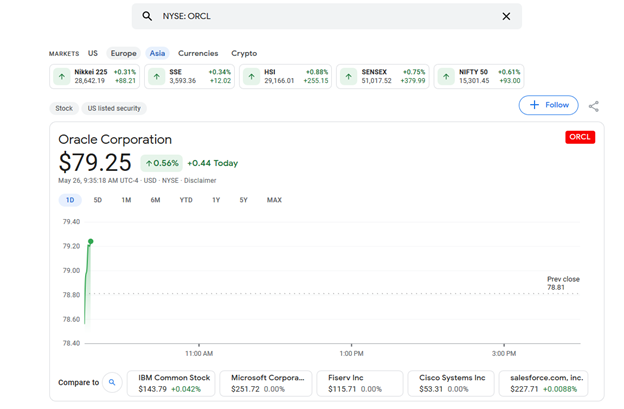Click the Oracle Corporation title

coord(115,140)
